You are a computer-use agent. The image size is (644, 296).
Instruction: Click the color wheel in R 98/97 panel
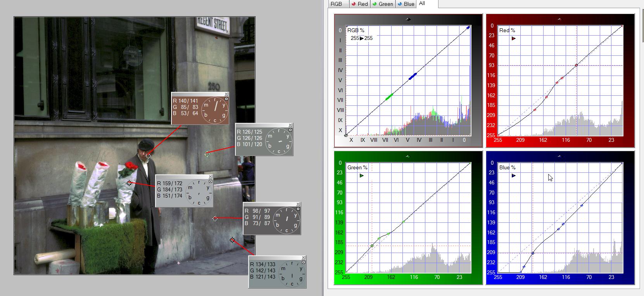tap(286, 220)
